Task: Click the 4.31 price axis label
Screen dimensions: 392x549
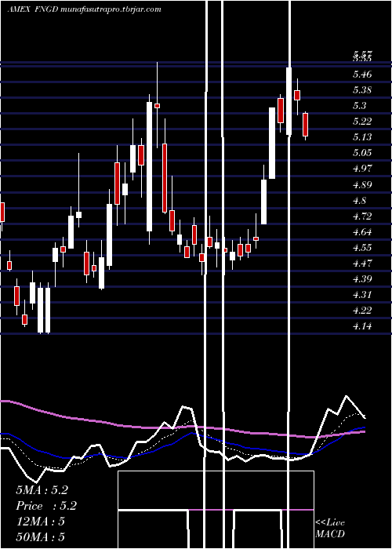Action: [362, 295]
